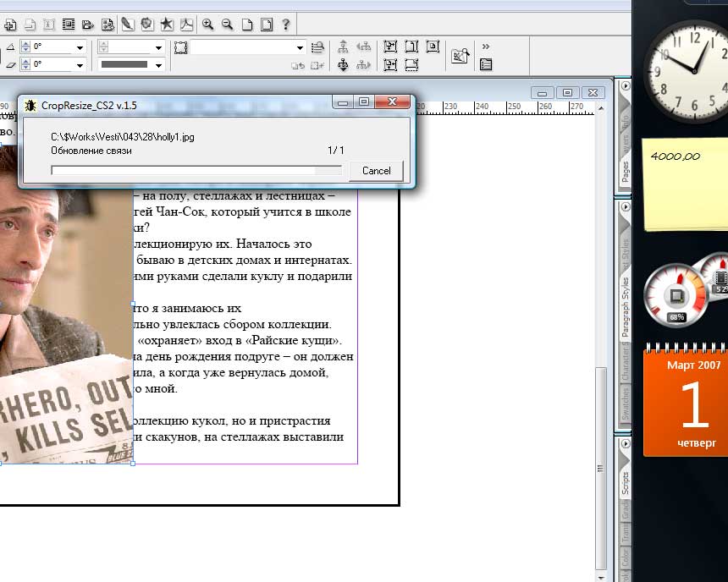Open the rotation angle dropdown
This screenshot has height=582, width=728.
80,47
